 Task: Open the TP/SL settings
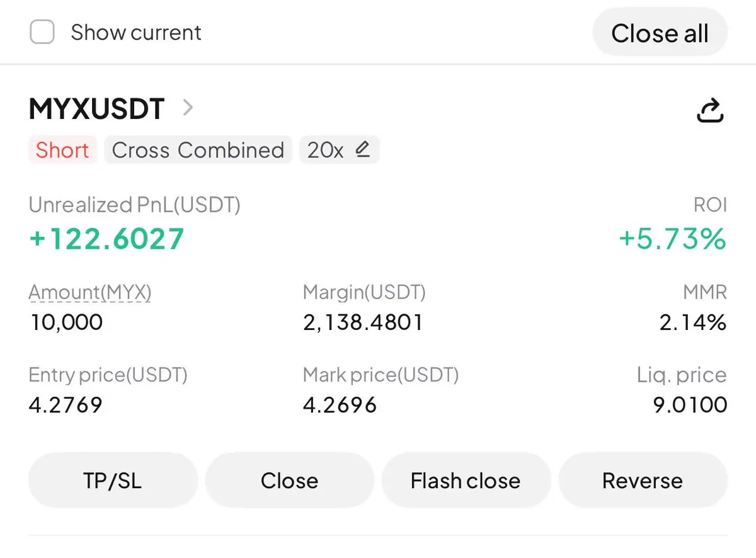(113, 481)
